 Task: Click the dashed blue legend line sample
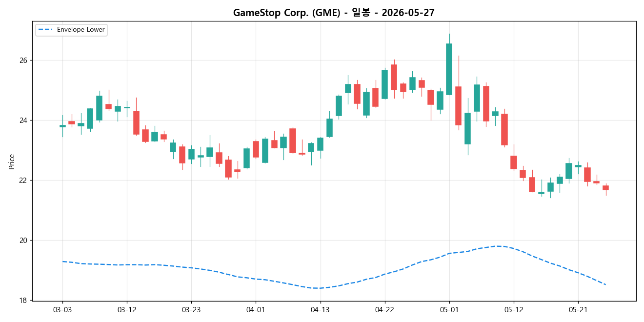(x=45, y=30)
